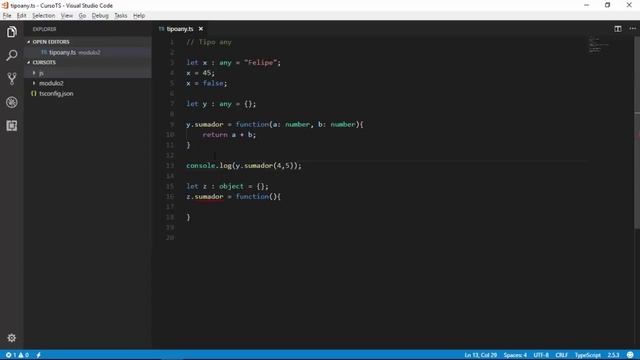Click the editor minimap preview
The width and height of the screenshot is (640, 360).
coord(598,45)
